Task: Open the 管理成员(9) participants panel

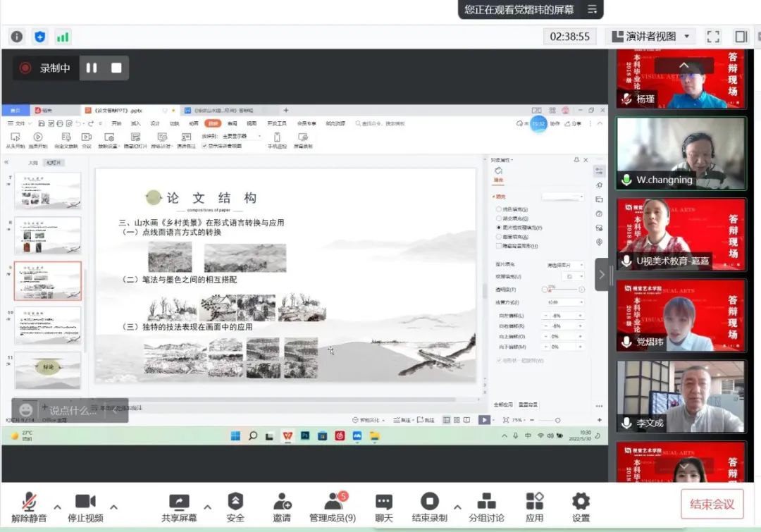Action: pyautogui.click(x=333, y=502)
